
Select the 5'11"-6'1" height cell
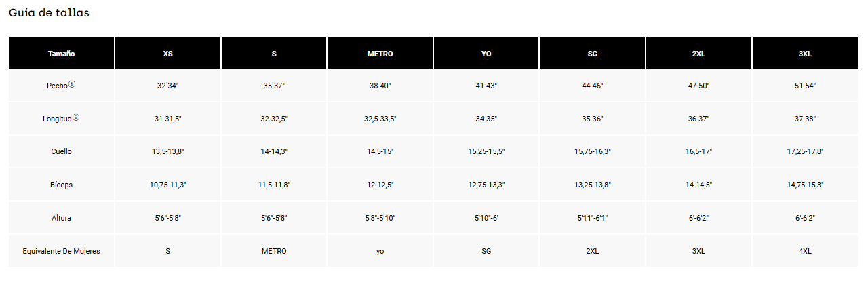click(592, 218)
